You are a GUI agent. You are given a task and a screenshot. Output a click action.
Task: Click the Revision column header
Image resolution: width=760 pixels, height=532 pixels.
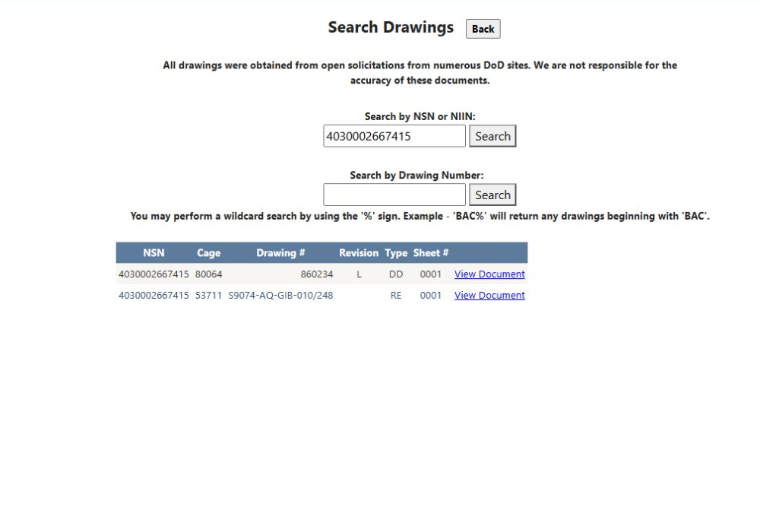tap(359, 253)
